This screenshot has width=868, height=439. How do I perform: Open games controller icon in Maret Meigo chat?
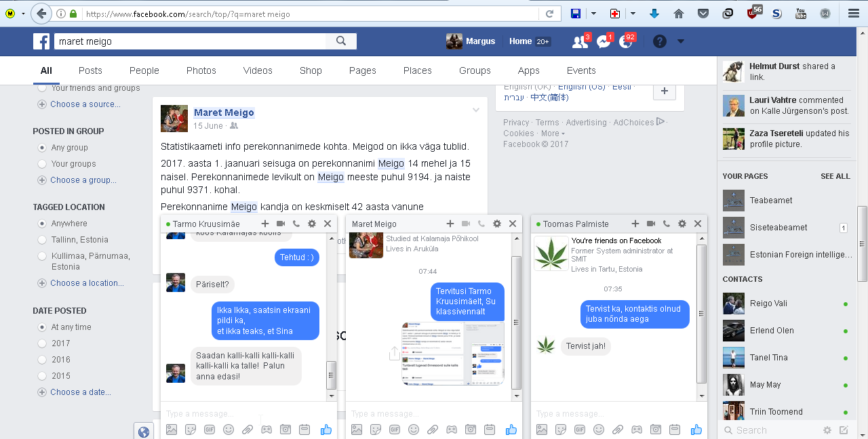(452, 429)
